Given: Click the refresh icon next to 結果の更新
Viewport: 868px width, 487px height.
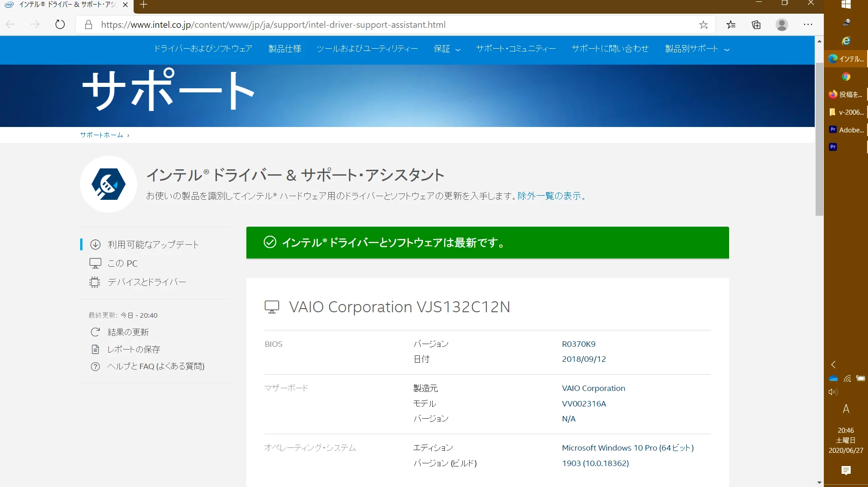Looking at the screenshot, I should 95,332.
